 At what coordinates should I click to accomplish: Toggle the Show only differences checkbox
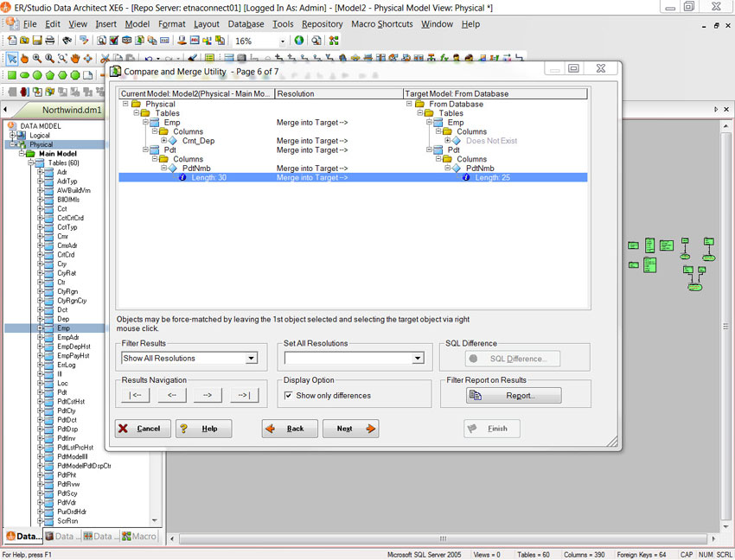[288, 396]
